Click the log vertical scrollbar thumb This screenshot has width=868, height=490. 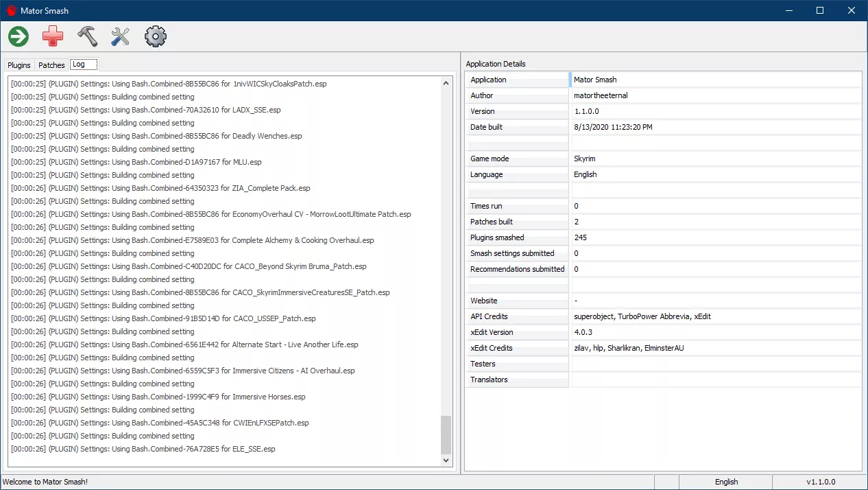[x=446, y=434]
